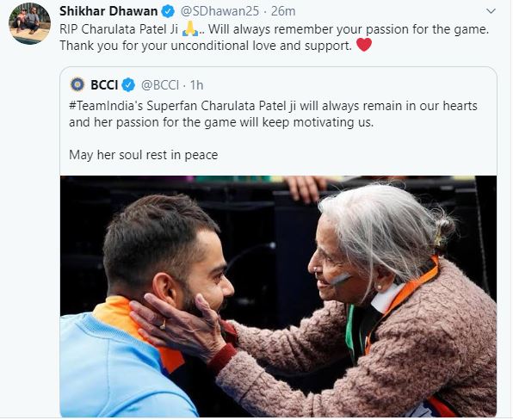
Task: Open the @BCCI handle
Action: (x=160, y=85)
